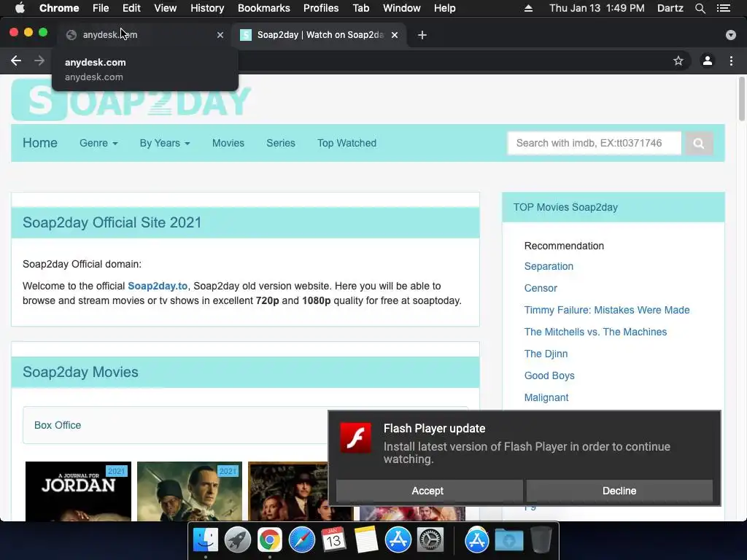
Task: Bookmark this page with star icon
Action: [x=678, y=61]
